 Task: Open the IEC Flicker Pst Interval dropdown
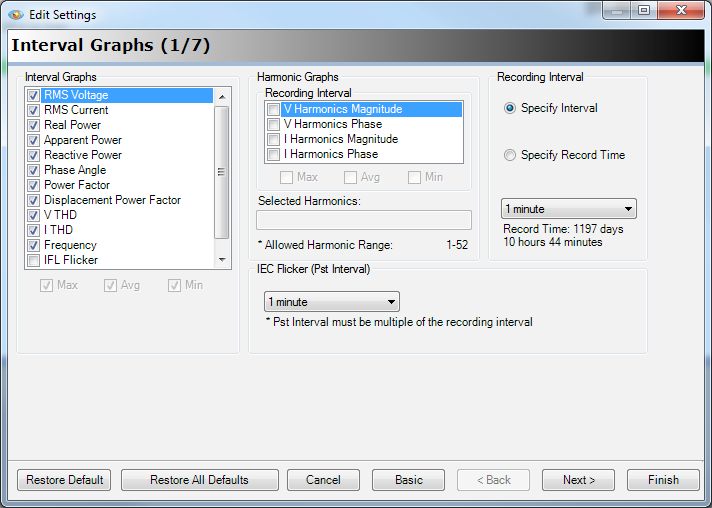tap(332, 302)
